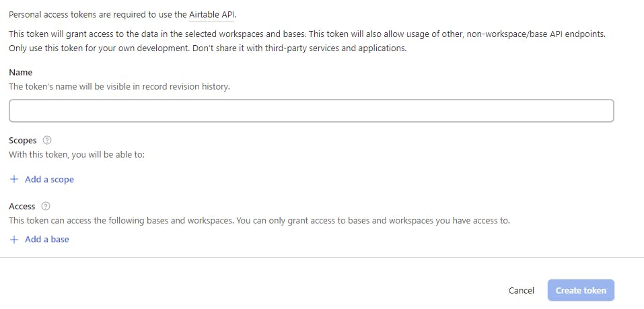644x309 pixels.
Task: Click the Name field label
Action: [21, 72]
